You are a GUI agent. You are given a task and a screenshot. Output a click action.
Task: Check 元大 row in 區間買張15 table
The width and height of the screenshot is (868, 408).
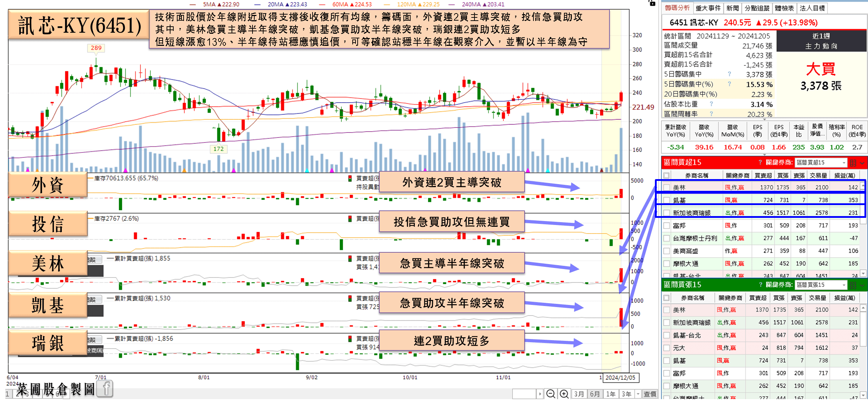(667, 348)
